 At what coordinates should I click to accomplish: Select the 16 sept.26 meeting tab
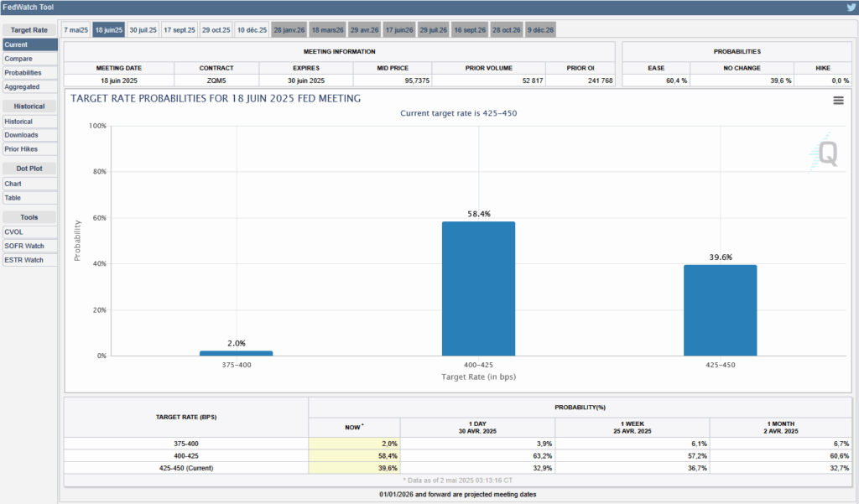[x=470, y=30]
